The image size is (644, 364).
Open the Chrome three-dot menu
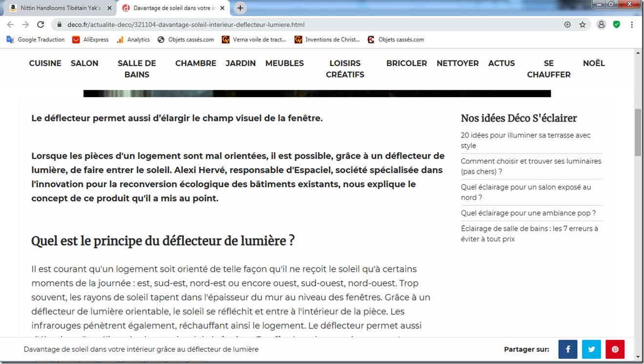click(x=632, y=24)
